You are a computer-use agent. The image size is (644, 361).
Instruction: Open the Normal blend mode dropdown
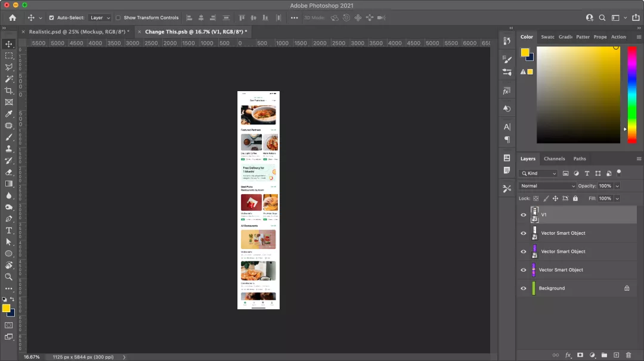[x=548, y=186]
